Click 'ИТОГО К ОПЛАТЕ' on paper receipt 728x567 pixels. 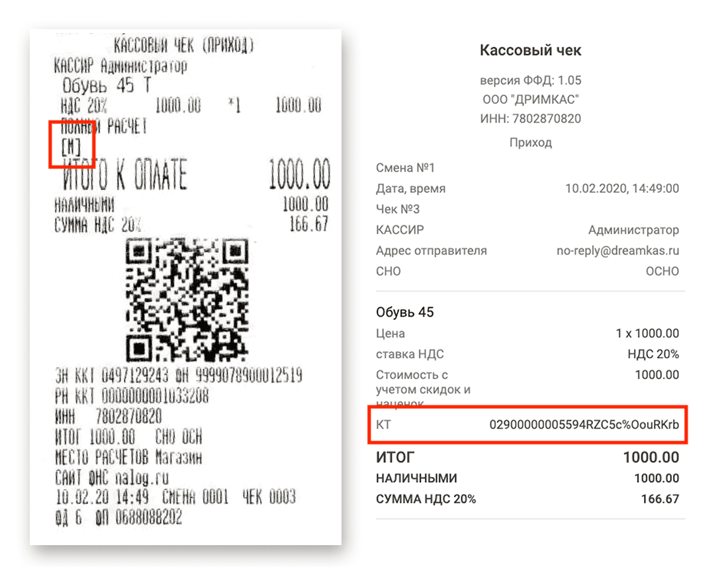coord(125,175)
